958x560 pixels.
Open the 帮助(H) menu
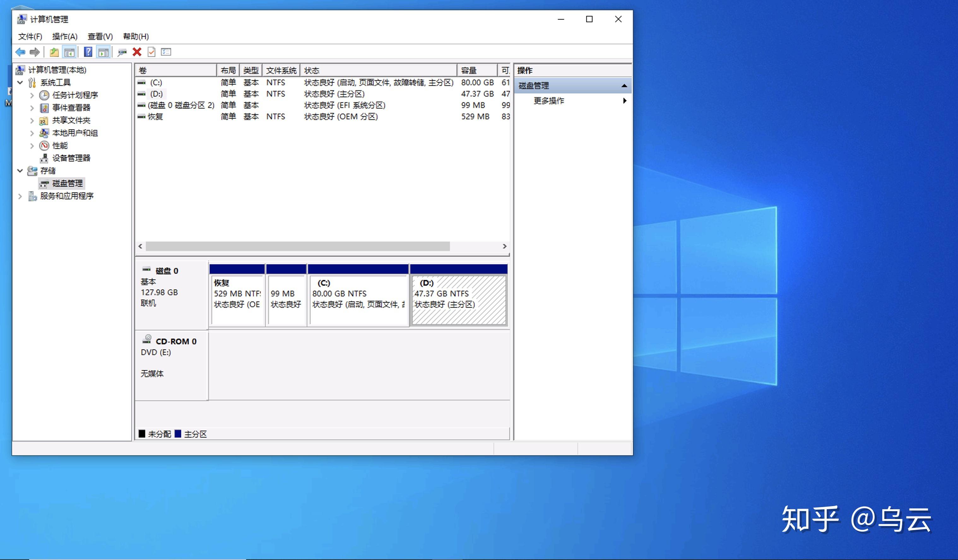136,37
